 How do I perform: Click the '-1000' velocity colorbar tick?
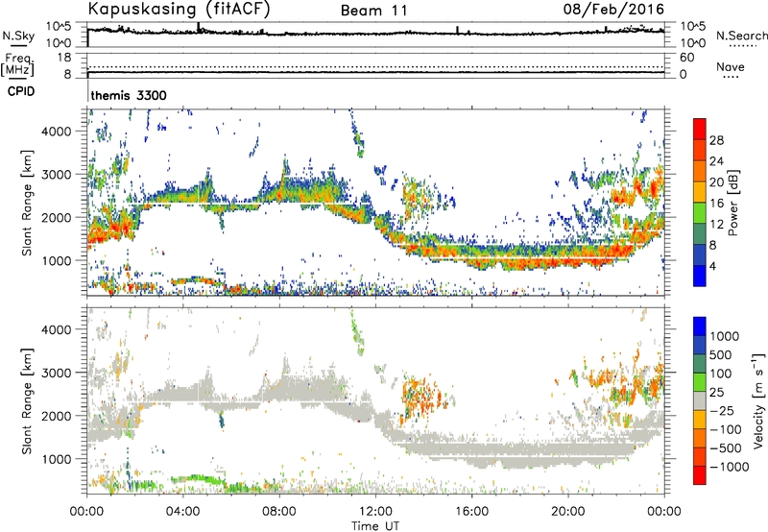(x=729, y=467)
